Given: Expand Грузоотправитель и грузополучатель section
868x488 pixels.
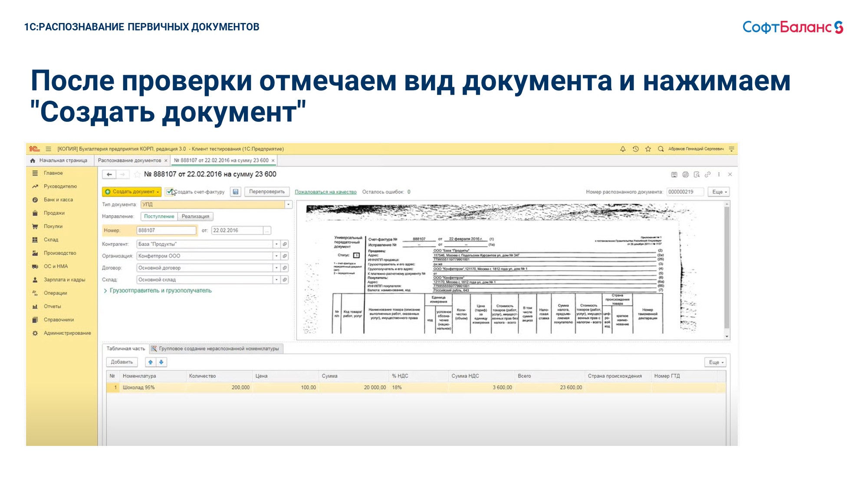Looking at the screenshot, I should click(157, 291).
